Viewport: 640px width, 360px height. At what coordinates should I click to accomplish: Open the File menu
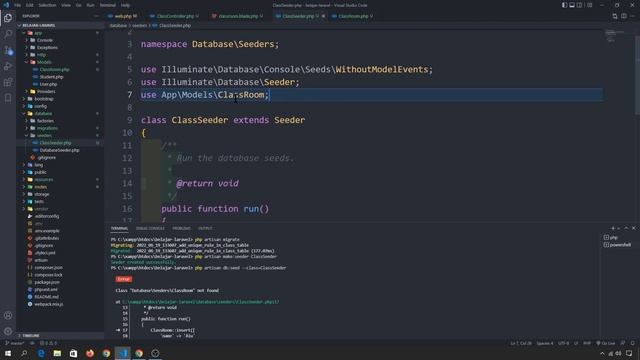tap(18, 5)
